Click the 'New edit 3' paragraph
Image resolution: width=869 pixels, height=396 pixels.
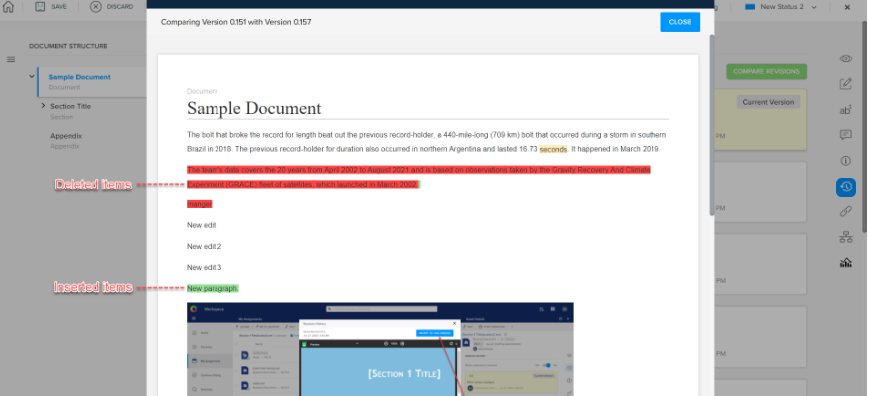coord(204,268)
